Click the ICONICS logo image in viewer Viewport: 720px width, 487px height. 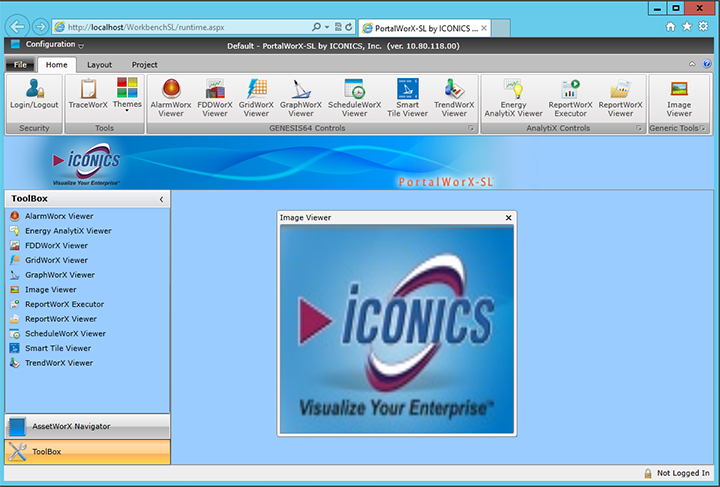click(397, 329)
